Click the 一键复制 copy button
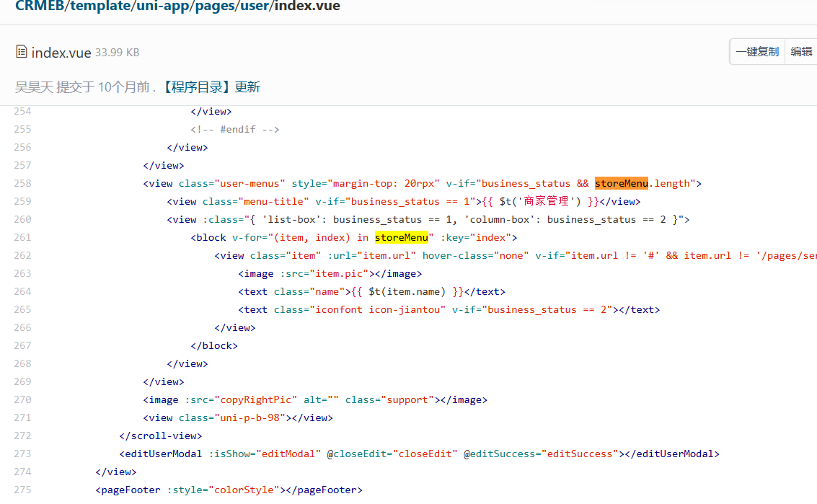 click(x=756, y=51)
